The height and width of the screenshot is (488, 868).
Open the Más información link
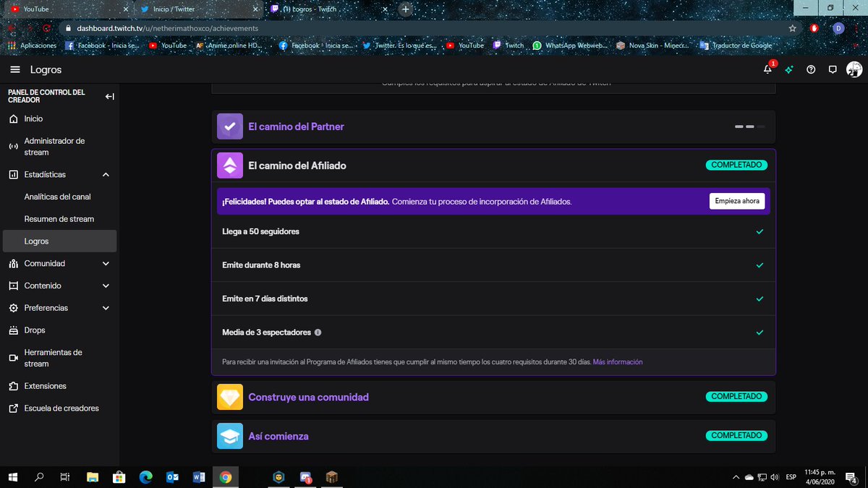point(618,361)
